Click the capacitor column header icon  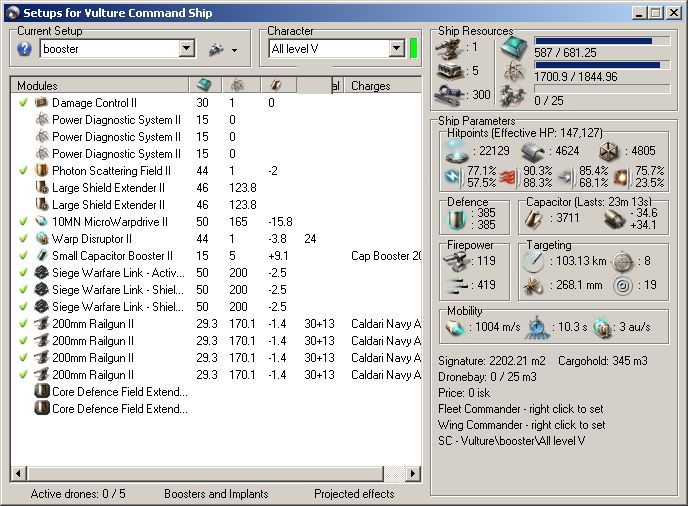pos(276,85)
